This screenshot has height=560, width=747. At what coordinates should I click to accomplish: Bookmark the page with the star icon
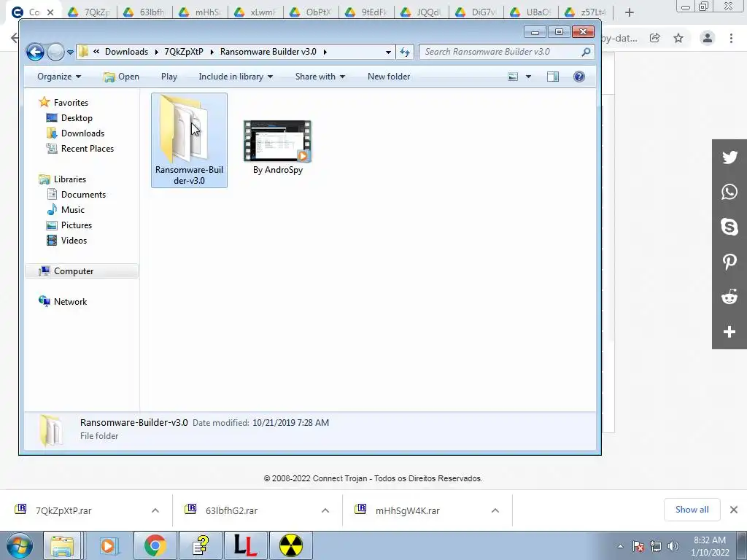[x=678, y=38]
